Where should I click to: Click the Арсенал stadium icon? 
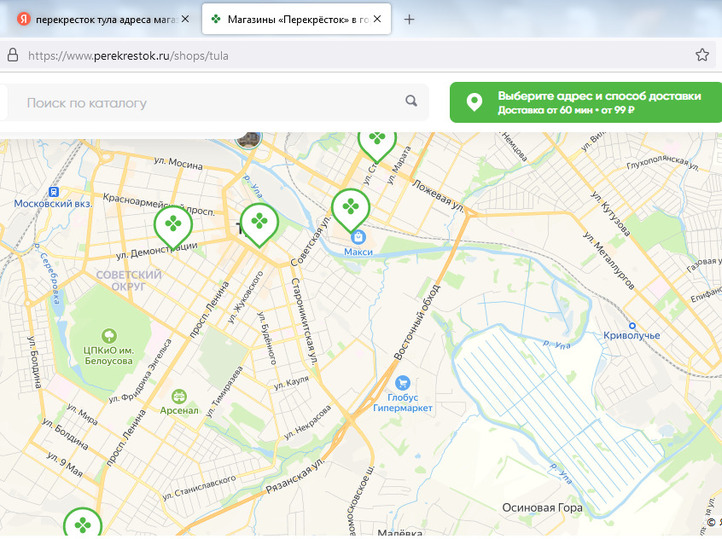click(179, 396)
